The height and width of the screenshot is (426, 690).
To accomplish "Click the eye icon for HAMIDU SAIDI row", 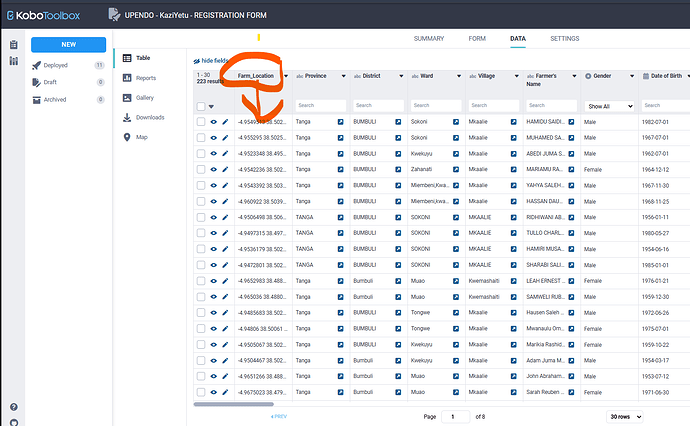I will coord(213,122).
